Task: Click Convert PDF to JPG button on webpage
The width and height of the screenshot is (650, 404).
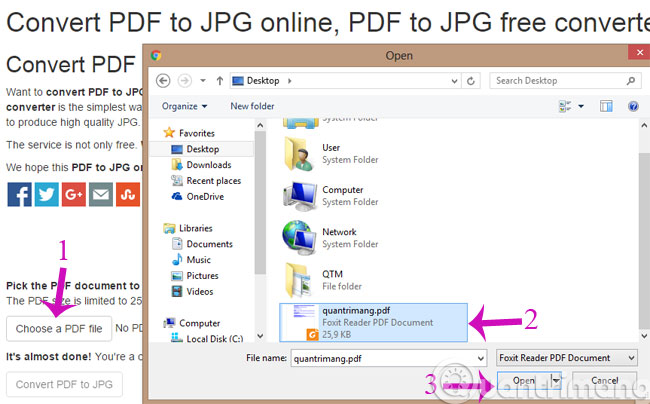Action: [64, 384]
